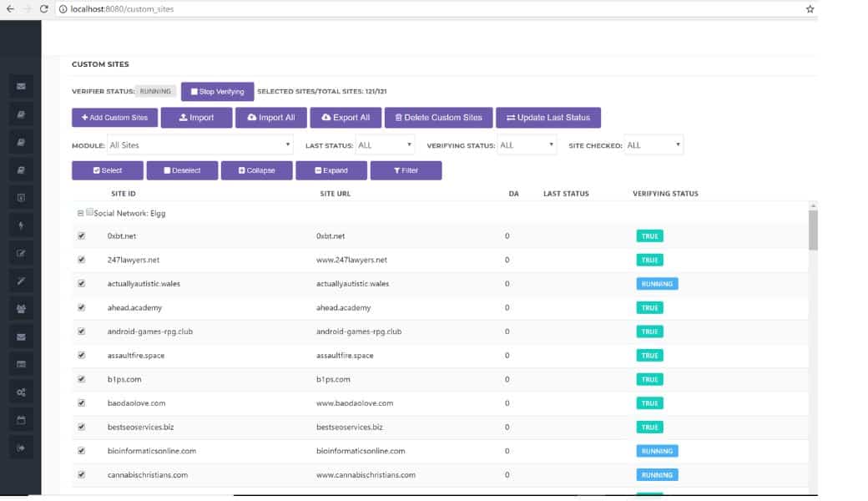Click the VERIFYING STATUS column header

click(665, 194)
